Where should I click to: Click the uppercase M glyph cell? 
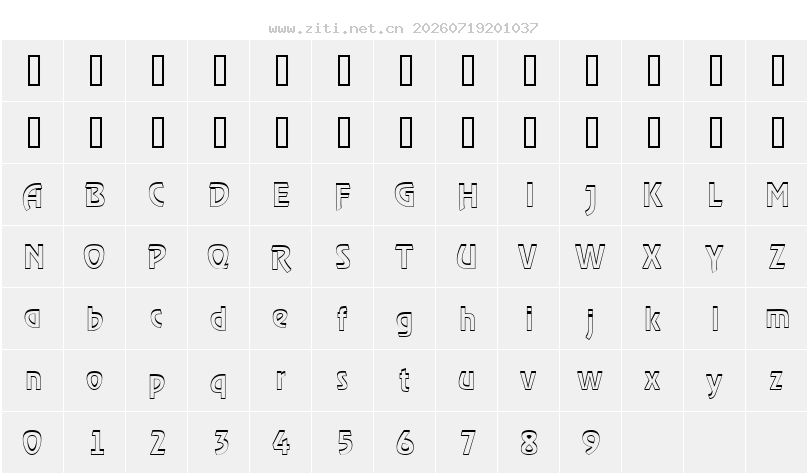[777, 195]
